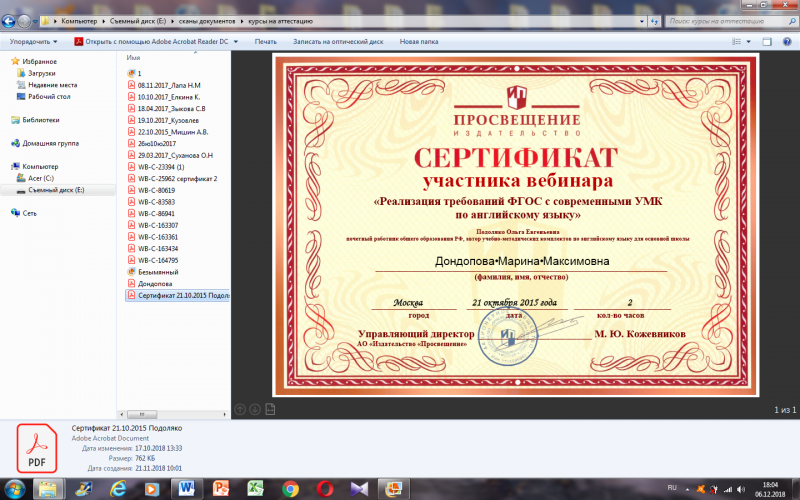This screenshot has height=500, width=800.
Task: Click the large PDF icon in details pane
Action: tap(37, 448)
